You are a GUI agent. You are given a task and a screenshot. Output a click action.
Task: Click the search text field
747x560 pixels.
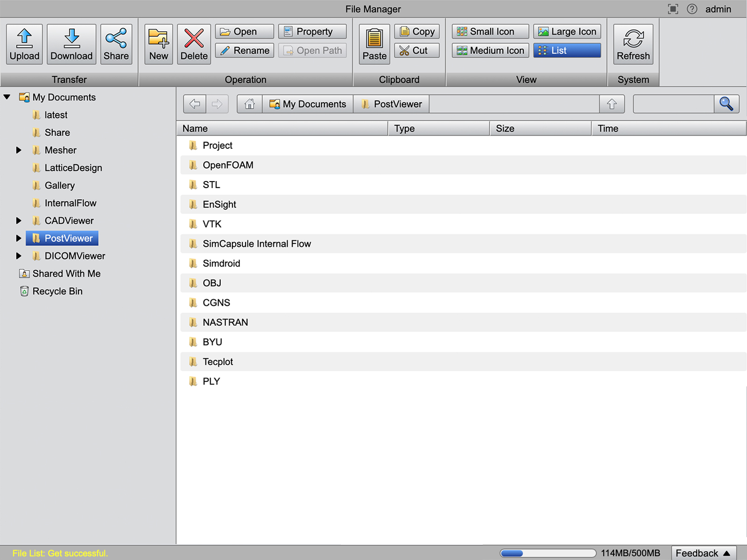click(674, 104)
